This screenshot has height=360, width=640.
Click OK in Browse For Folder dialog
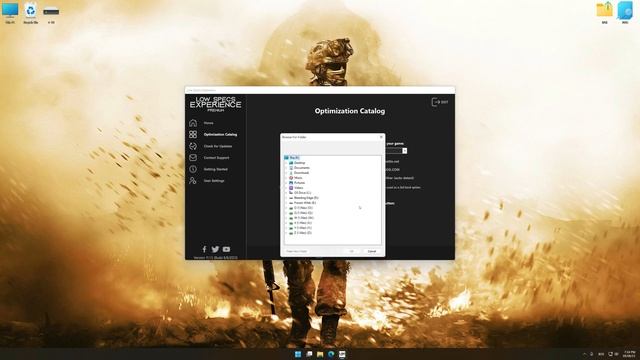point(351,251)
